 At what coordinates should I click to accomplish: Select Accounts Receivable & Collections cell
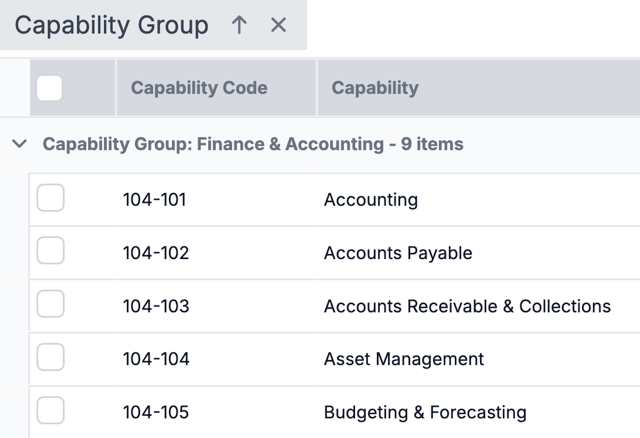coord(467,306)
